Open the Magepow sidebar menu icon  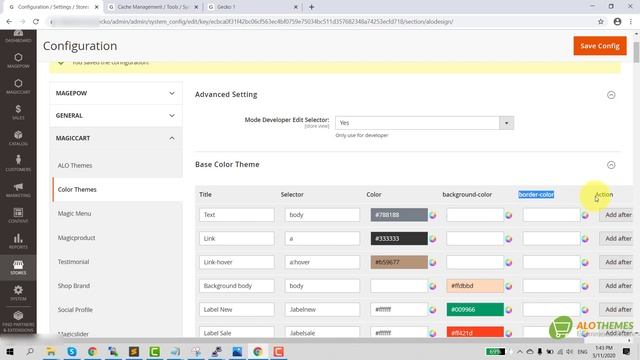coord(18,60)
